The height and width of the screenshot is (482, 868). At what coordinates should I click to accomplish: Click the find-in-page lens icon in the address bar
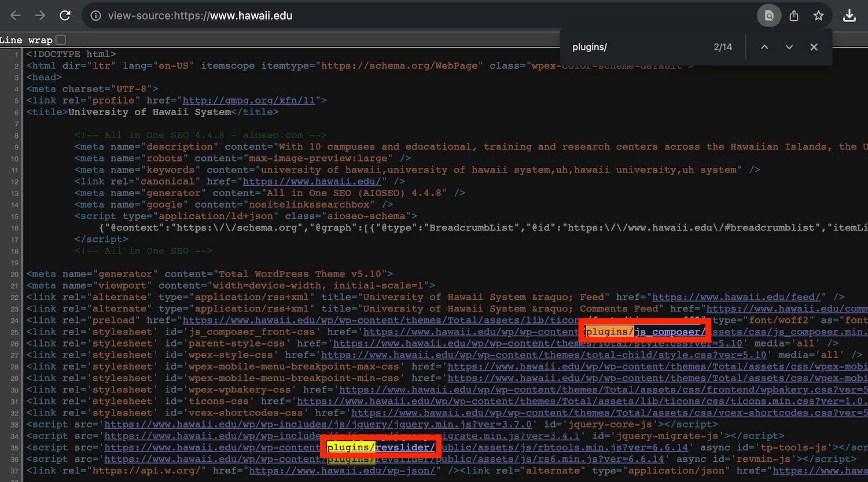point(769,16)
